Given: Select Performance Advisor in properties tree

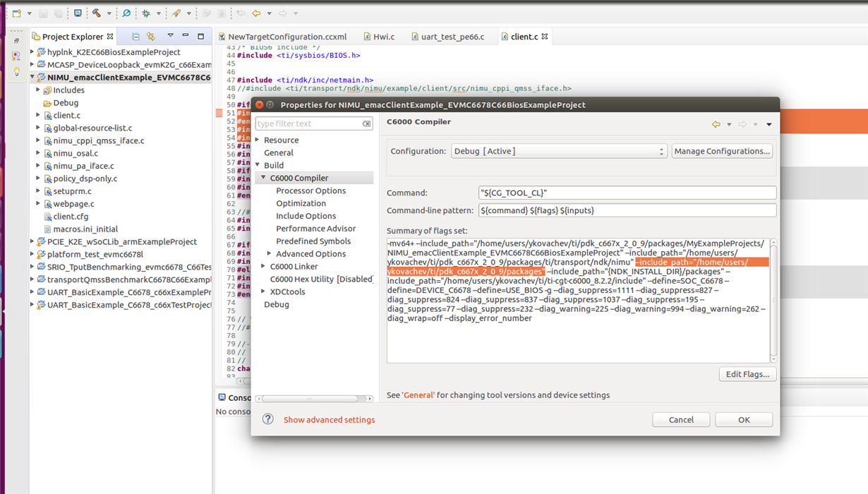Looking at the screenshot, I should pyautogui.click(x=316, y=229).
